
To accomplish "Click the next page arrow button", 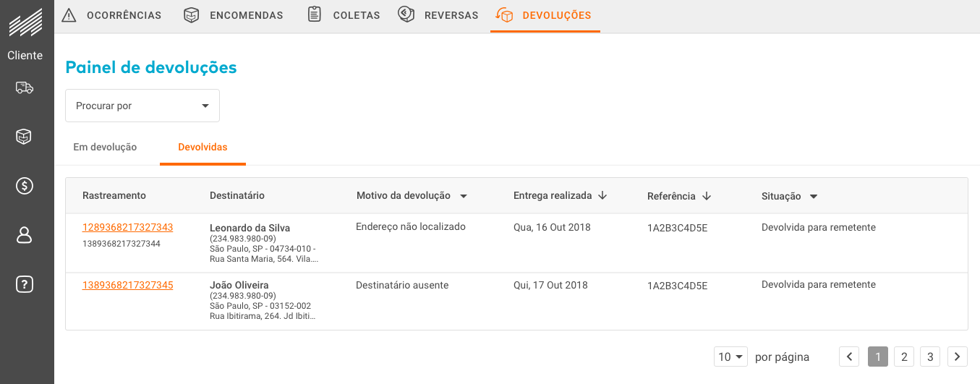I will [958, 357].
